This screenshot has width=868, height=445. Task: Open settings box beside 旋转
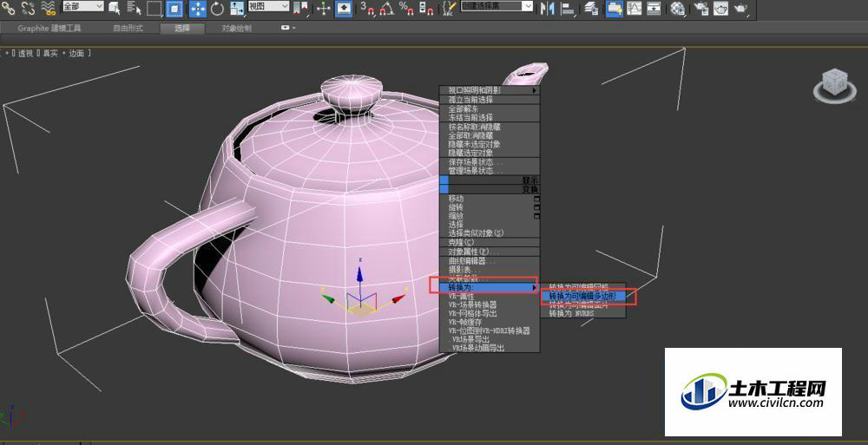[x=536, y=207]
